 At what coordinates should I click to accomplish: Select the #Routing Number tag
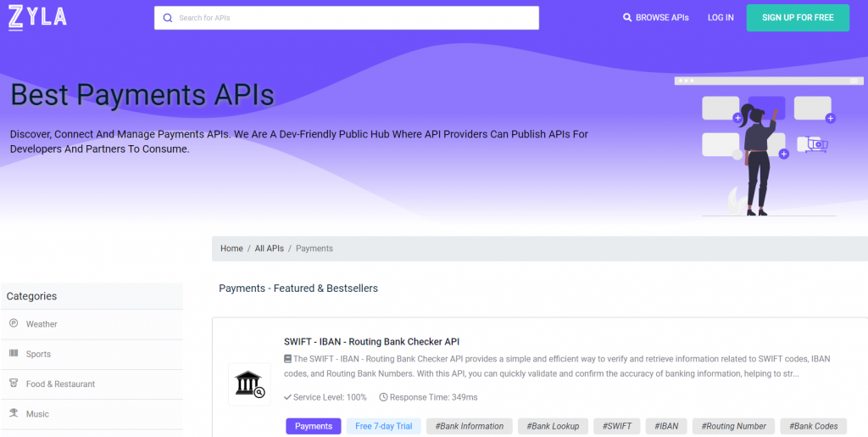pos(733,426)
